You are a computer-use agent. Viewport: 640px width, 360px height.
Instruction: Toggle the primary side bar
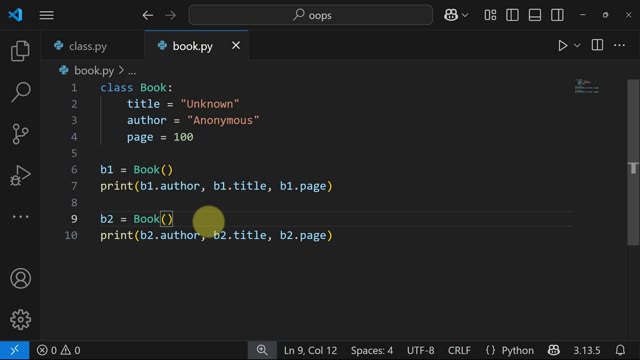512,15
